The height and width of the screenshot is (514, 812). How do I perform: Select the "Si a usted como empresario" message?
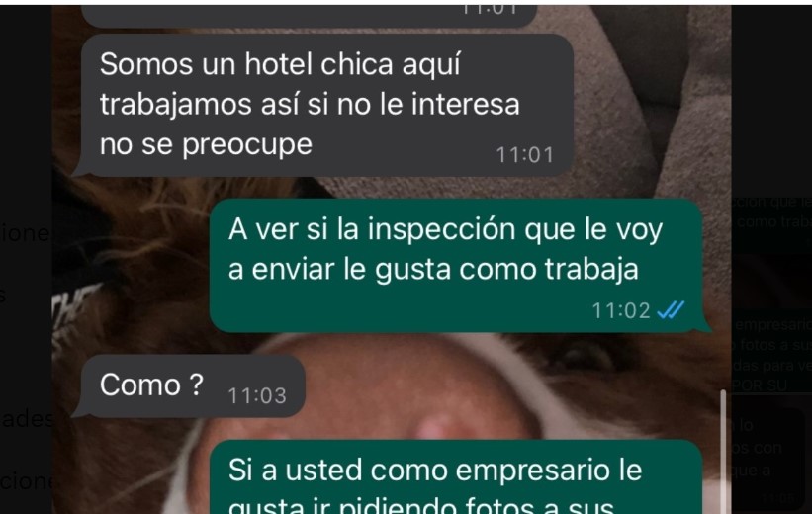pyautogui.click(x=456, y=477)
